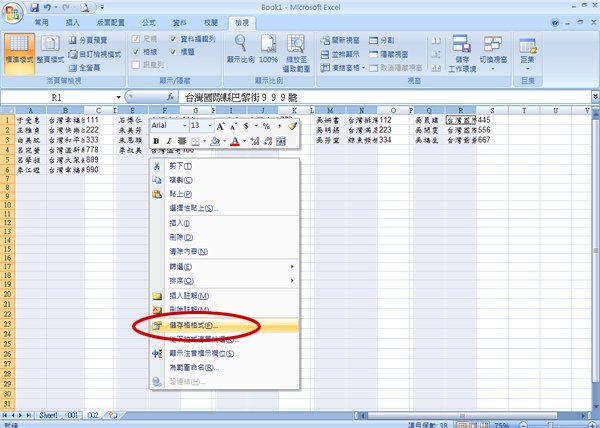The width and height of the screenshot is (600, 428).
Task: Click 並排顯示 Arrange All
Action: point(340,54)
